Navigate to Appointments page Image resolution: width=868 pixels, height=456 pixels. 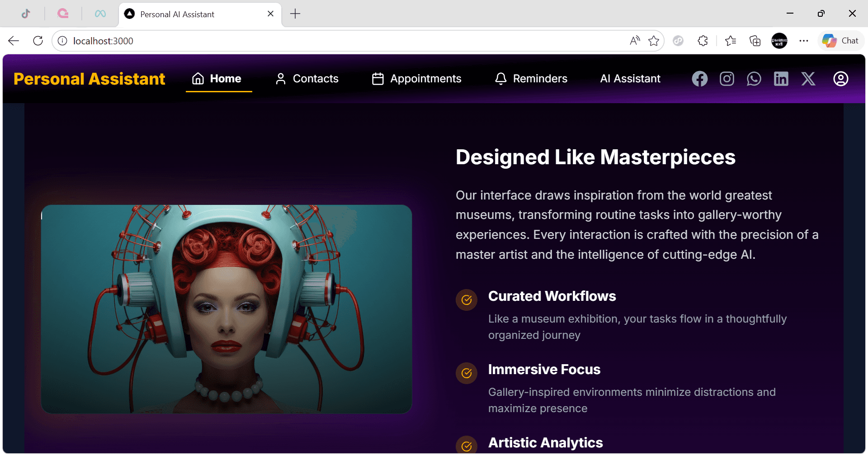tap(416, 79)
